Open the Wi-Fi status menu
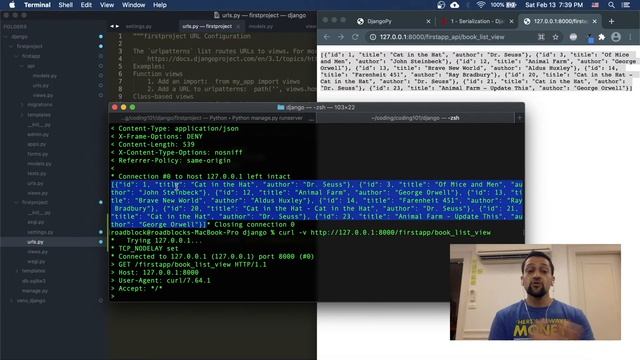 481,5
